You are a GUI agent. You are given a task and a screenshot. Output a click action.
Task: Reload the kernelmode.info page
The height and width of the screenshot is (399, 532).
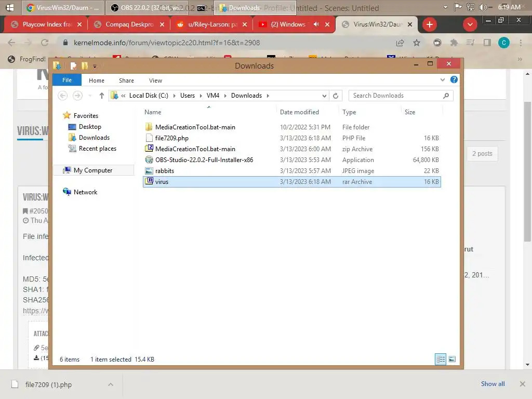[x=45, y=43]
